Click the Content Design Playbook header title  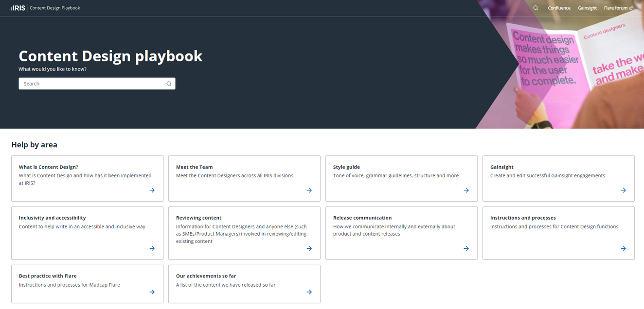(x=55, y=8)
